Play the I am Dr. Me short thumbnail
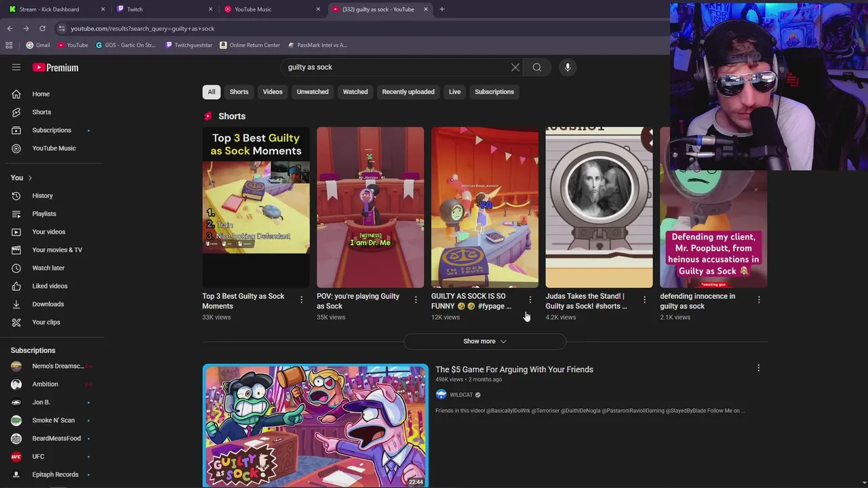The height and width of the screenshot is (488, 868). tap(370, 207)
